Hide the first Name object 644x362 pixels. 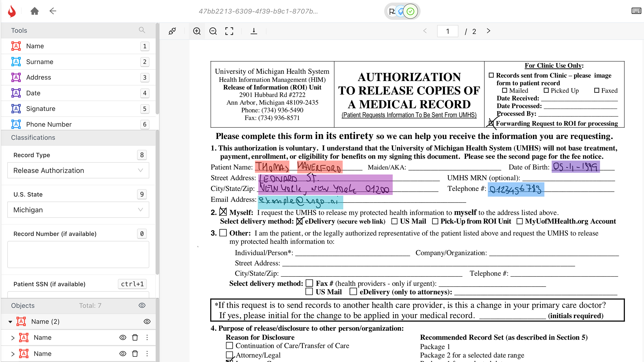(x=123, y=338)
